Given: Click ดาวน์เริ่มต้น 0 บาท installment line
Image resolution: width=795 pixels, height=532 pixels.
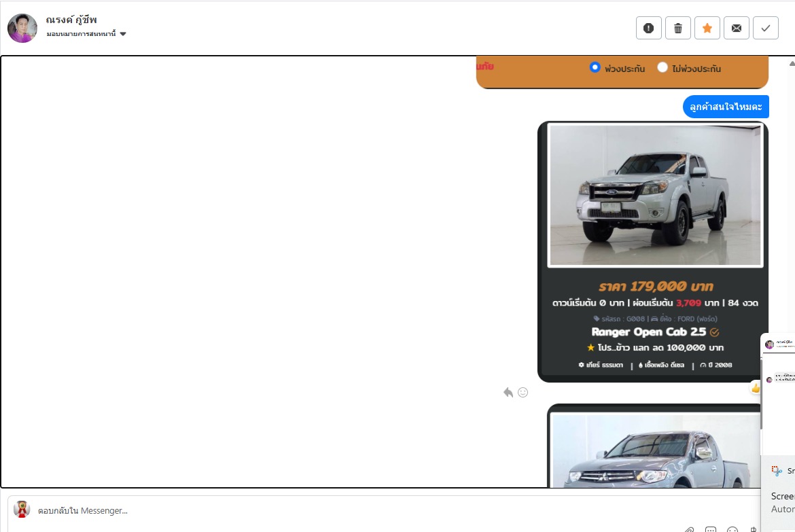Looking at the screenshot, I should click(655, 303).
